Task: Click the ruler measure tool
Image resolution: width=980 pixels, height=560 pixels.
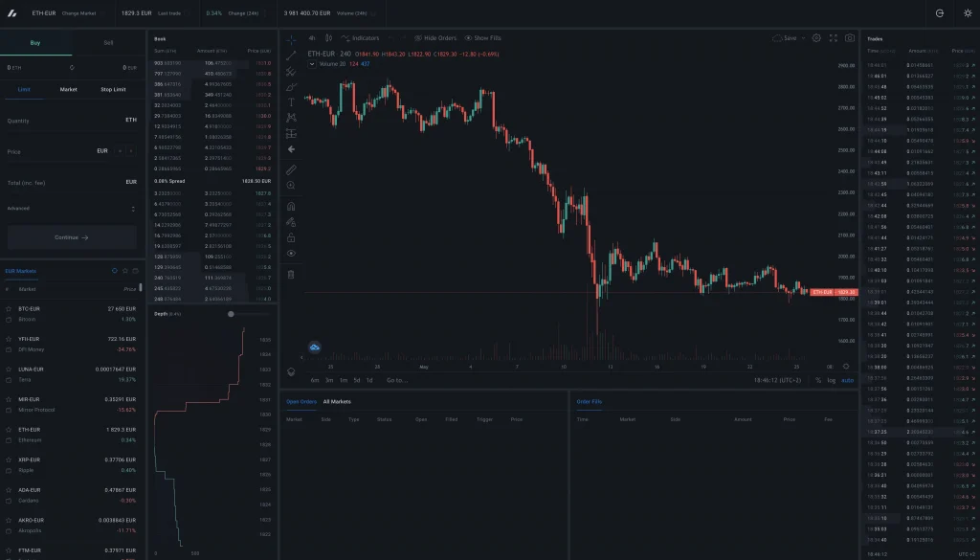Action: coord(291,169)
